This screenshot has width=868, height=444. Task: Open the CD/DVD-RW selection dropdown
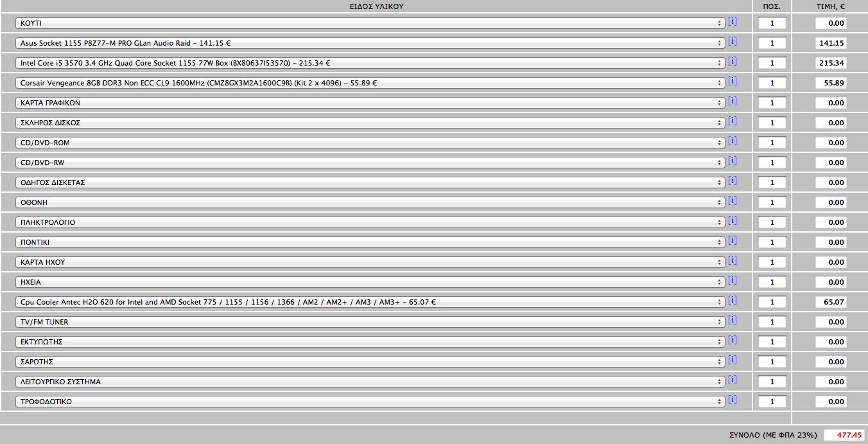370,163
